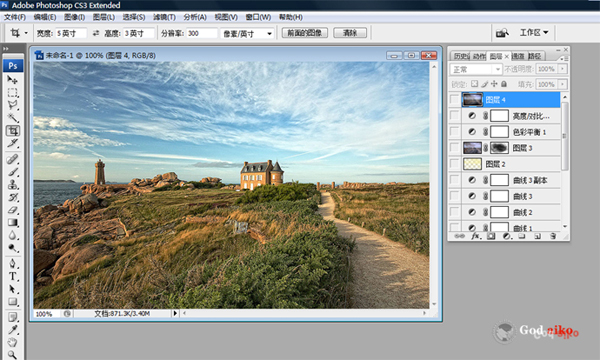Select the Move tool

pos(13,80)
